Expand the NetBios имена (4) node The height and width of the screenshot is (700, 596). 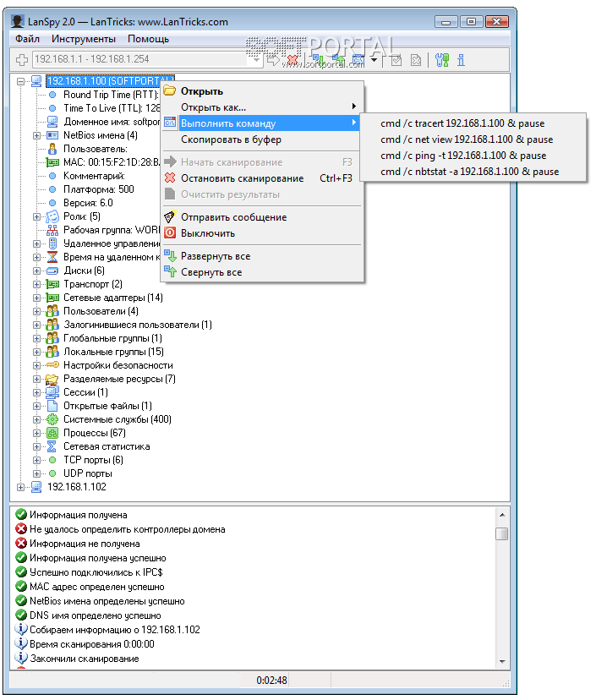pos(37,135)
